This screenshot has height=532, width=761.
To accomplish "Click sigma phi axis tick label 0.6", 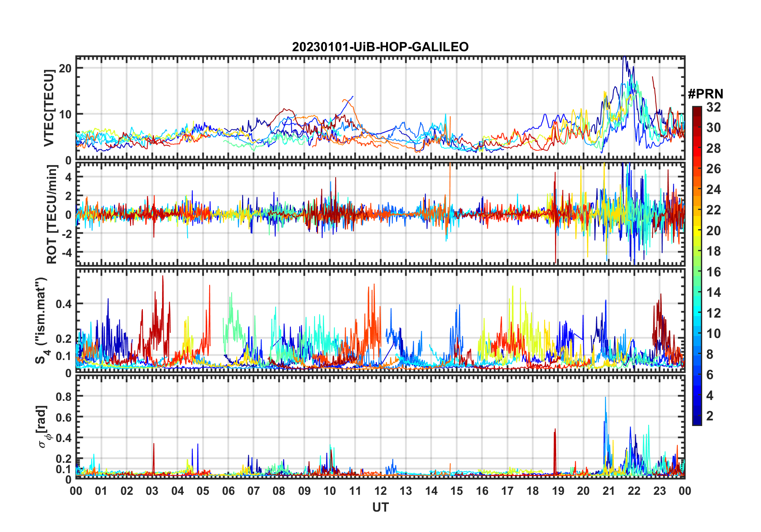I will 64,418.
